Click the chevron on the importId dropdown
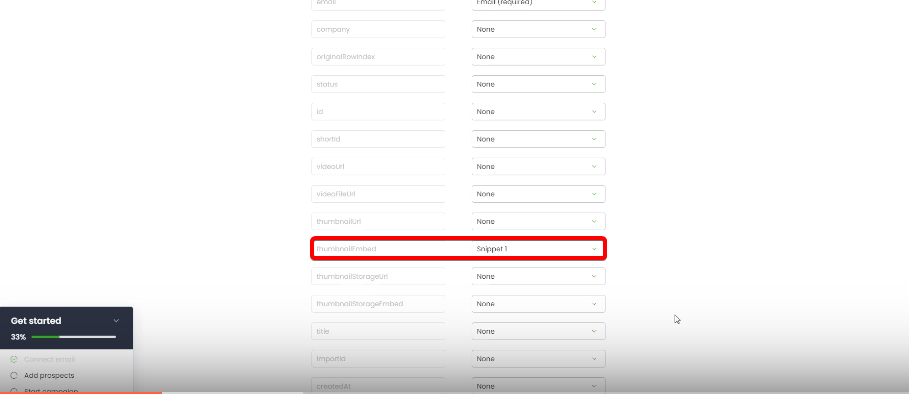 click(x=594, y=359)
